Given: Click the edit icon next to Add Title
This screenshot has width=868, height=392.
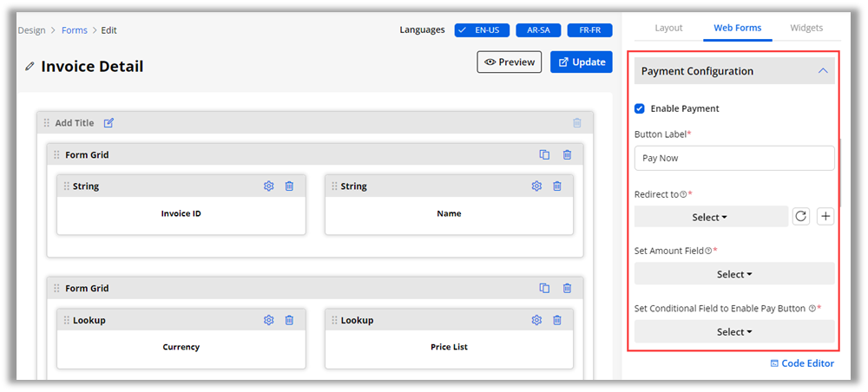Looking at the screenshot, I should point(108,123).
